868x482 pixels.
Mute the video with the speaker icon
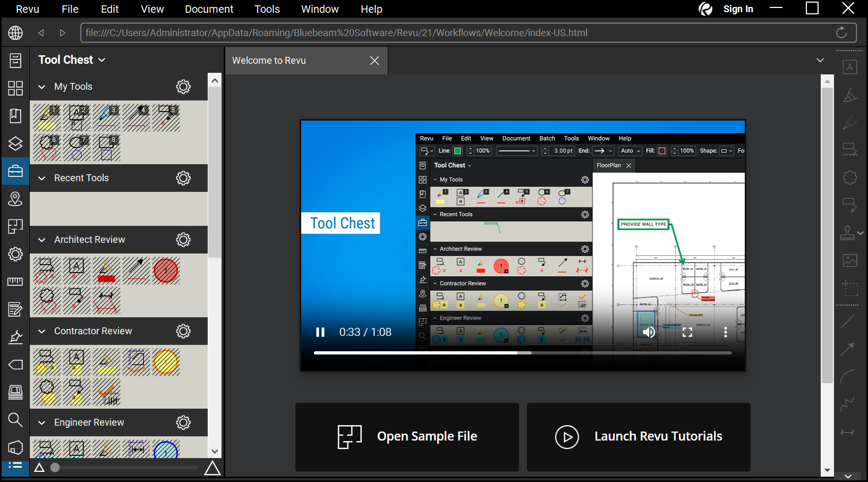point(649,332)
